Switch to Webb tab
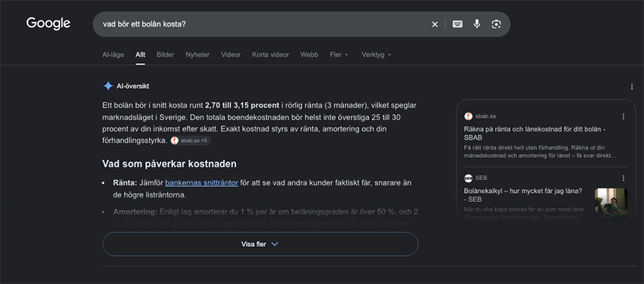 point(309,55)
